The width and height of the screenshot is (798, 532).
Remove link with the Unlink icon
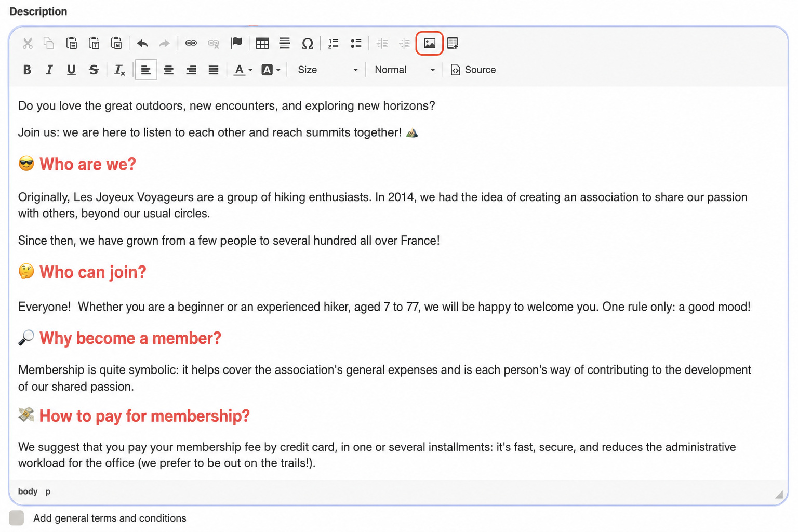[x=214, y=43]
